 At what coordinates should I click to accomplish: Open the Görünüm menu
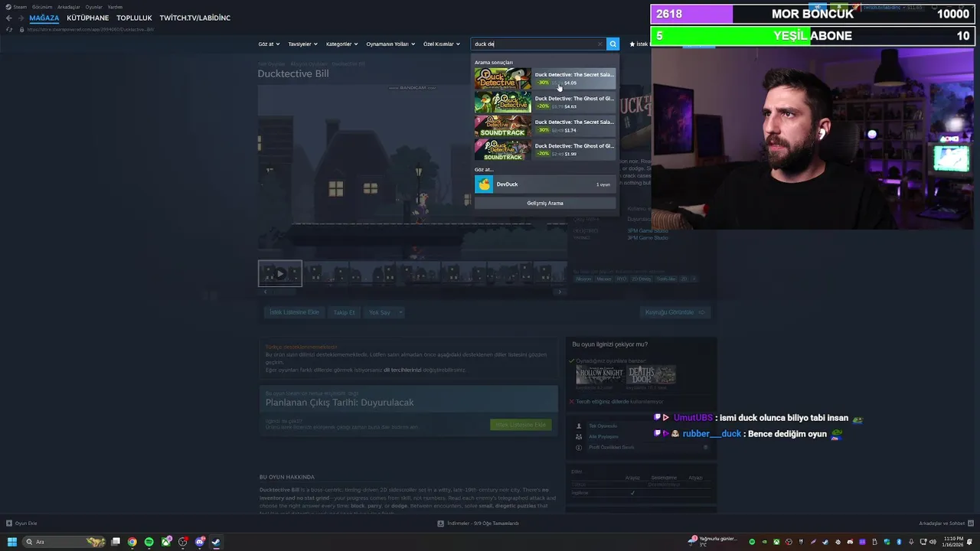pos(42,7)
